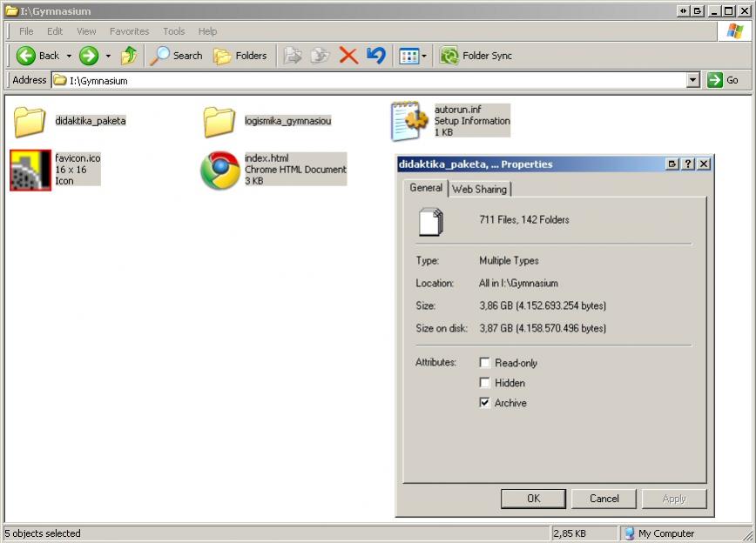Switch to the Web Sharing tab
The height and width of the screenshot is (543, 756).
pyautogui.click(x=479, y=190)
